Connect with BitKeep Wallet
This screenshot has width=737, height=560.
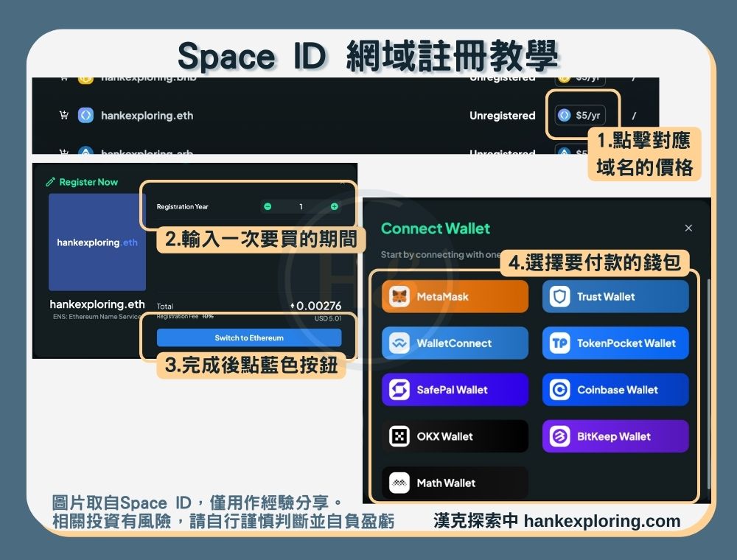click(x=615, y=436)
